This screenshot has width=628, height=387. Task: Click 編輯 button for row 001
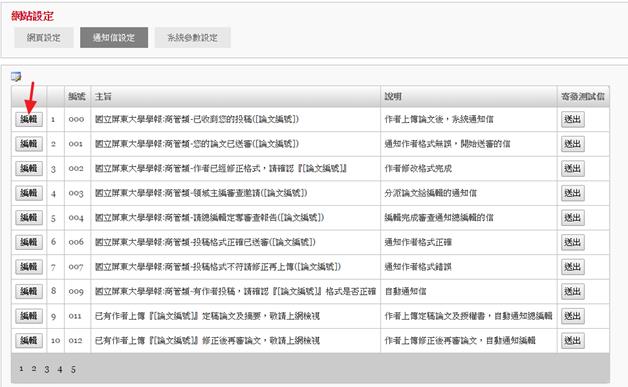tap(29, 144)
